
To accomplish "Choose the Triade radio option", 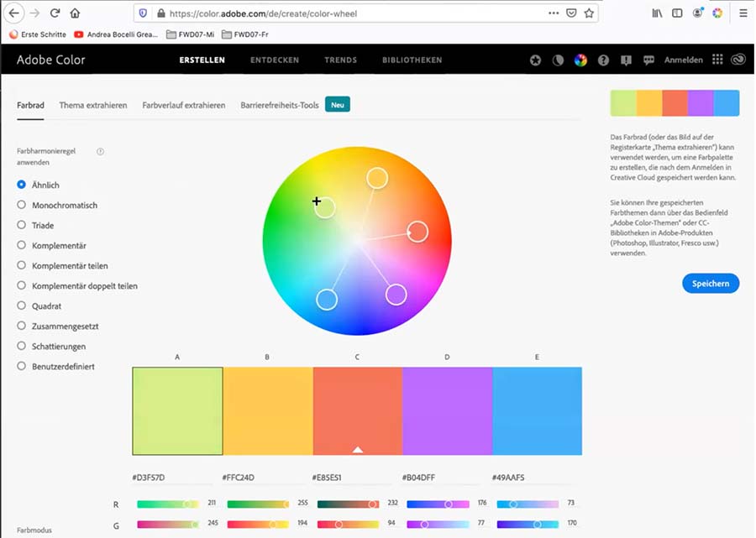I will coord(22,225).
